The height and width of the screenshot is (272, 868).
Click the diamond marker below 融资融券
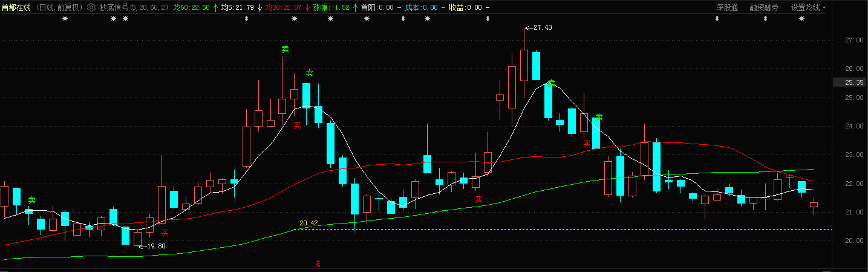765,19
